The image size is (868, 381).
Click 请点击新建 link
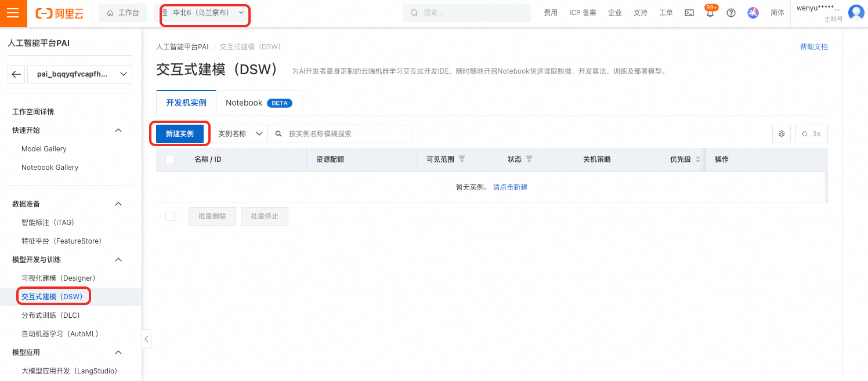click(510, 187)
